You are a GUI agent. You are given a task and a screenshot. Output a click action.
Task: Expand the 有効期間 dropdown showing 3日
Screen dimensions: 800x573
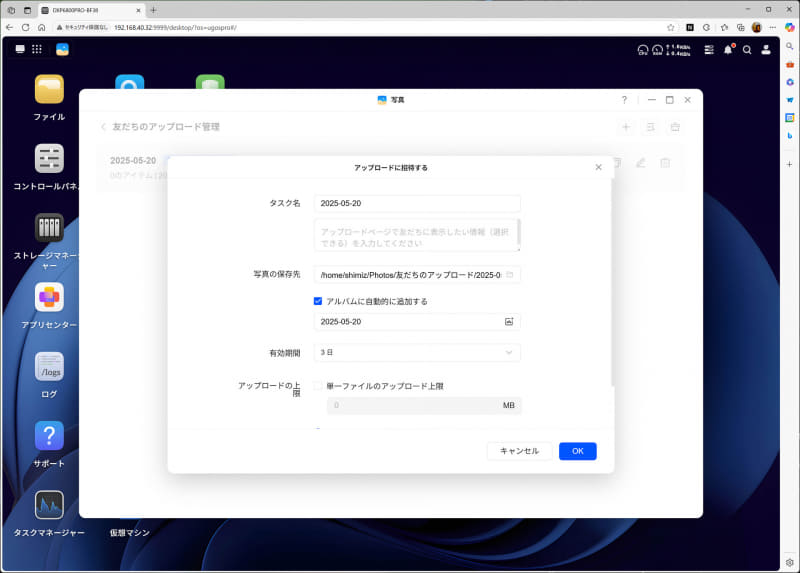click(417, 353)
